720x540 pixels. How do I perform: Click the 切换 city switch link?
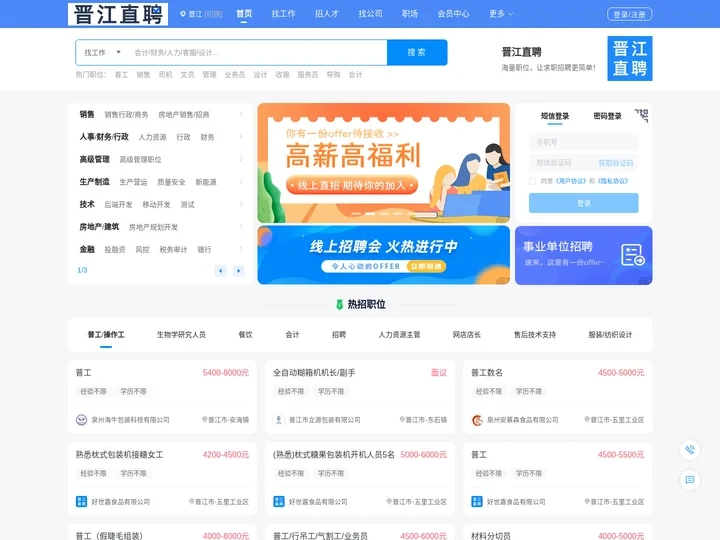coord(213,14)
